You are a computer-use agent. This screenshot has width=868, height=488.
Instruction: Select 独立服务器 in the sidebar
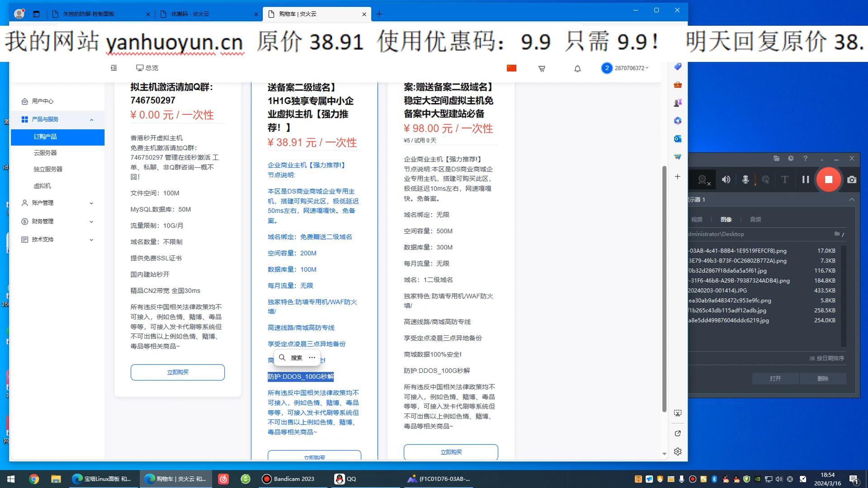(48, 169)
